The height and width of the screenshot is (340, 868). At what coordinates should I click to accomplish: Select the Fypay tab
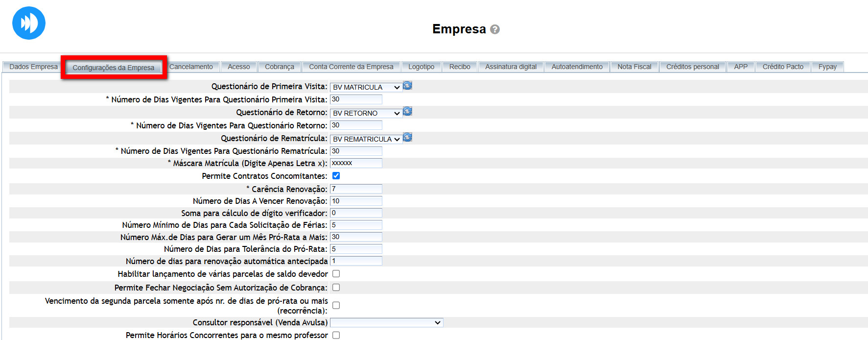(x=827, y=67)
